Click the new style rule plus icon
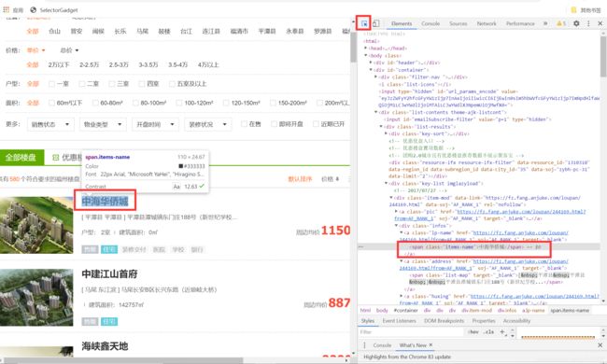607x364 pixels. [x=502, y=332]
